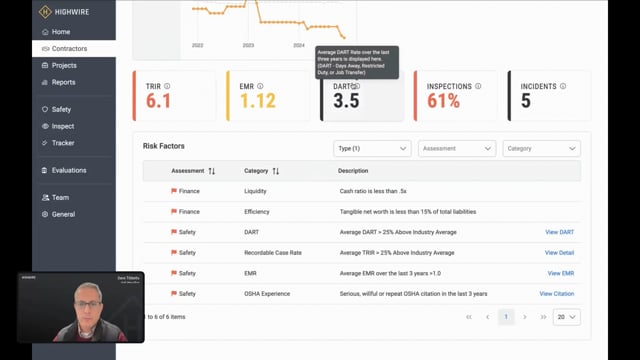Click the 'Recordable Case Rate' cell
640x360 pixels.
(x=273, y=253)
